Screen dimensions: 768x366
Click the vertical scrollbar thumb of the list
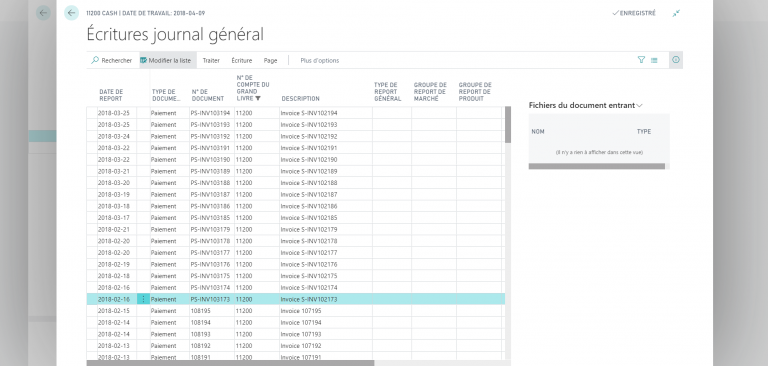point(508,125)
